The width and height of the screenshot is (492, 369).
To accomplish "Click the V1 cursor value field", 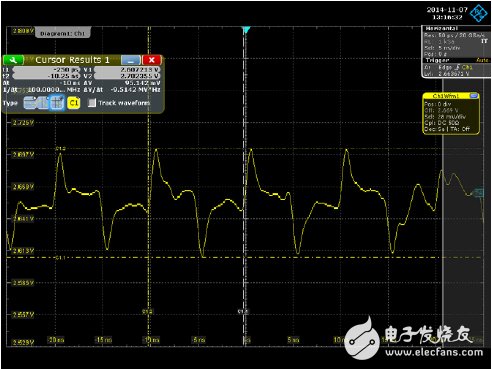I will point(127,70).
